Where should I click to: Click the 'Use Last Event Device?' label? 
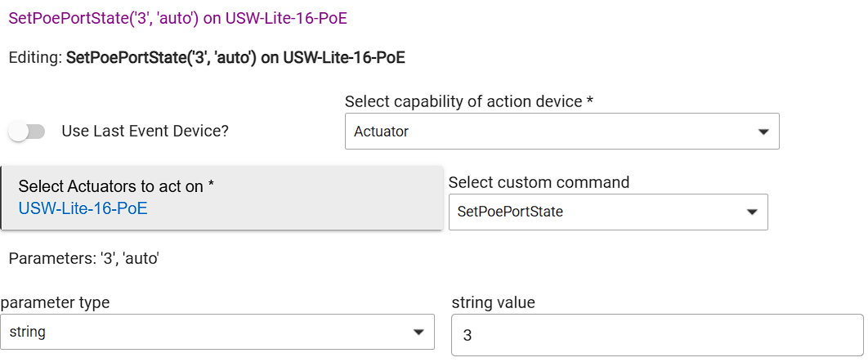pyautogui.click(x=145, y=131)
